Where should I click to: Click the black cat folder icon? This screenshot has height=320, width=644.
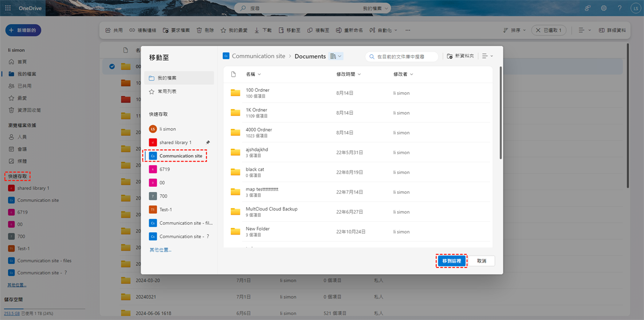(235, 172)
